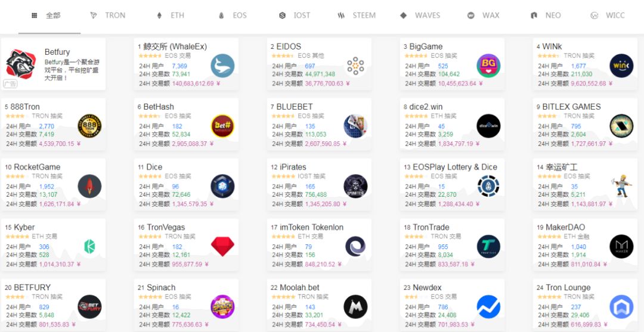Open the WAVES tab
The image size is (644, 332).
coord(420,15)
